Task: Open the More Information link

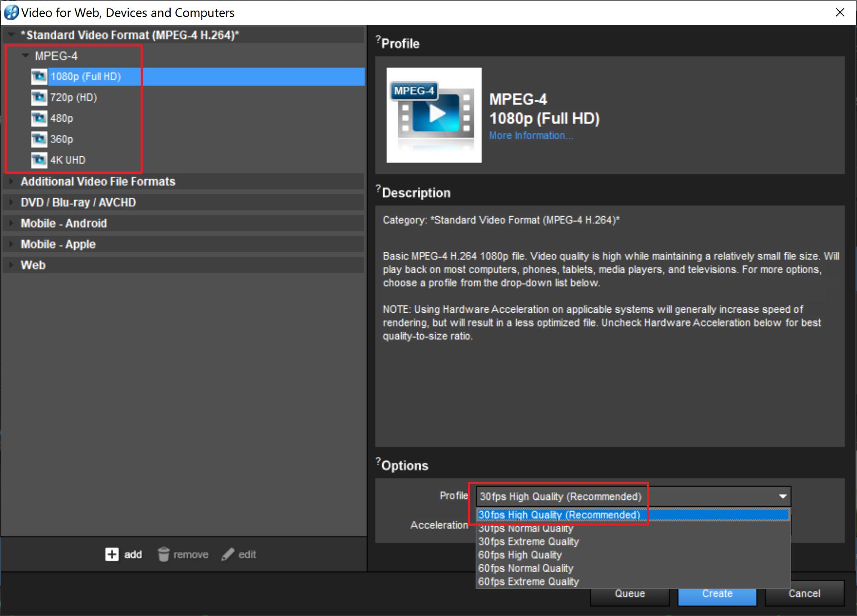Action: (531, 136)
